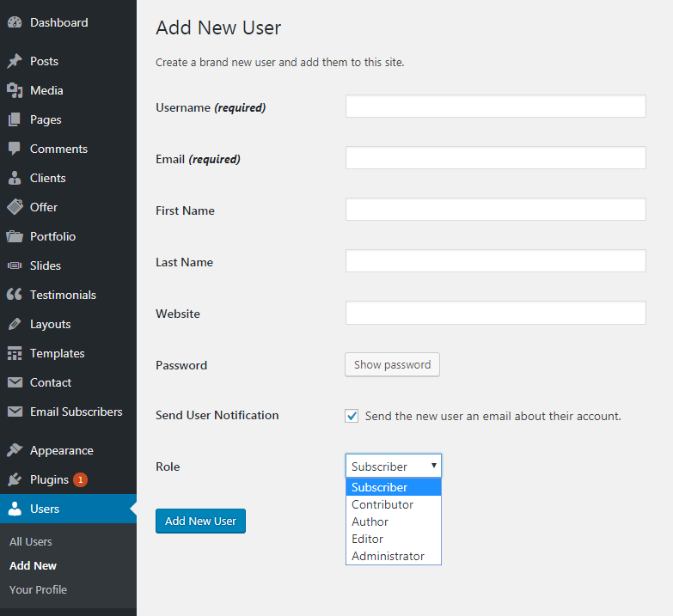This screenshot has height=616, width=673.
Task: Click the Layouts pencil icon
Action: pos(15,324)
